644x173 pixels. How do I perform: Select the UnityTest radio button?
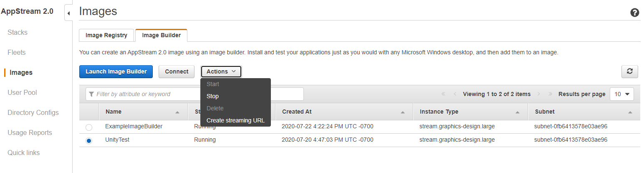[x=89, y=140]
